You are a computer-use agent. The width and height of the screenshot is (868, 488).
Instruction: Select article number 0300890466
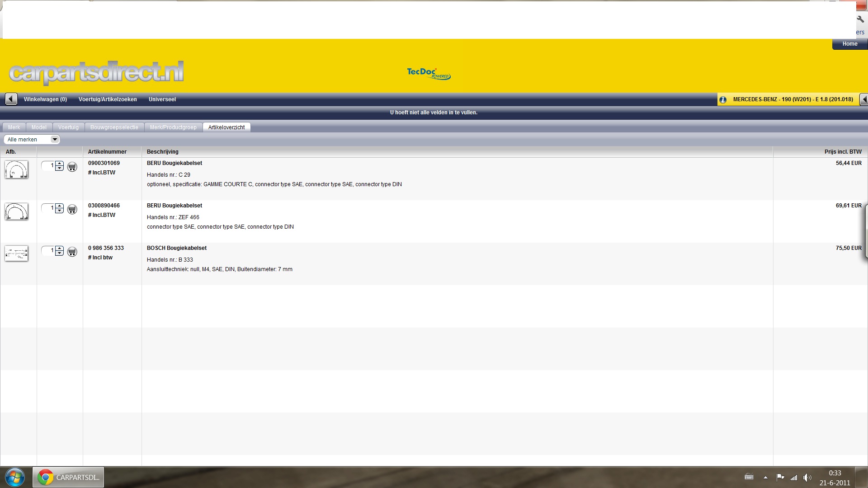[x=104, y=206]
